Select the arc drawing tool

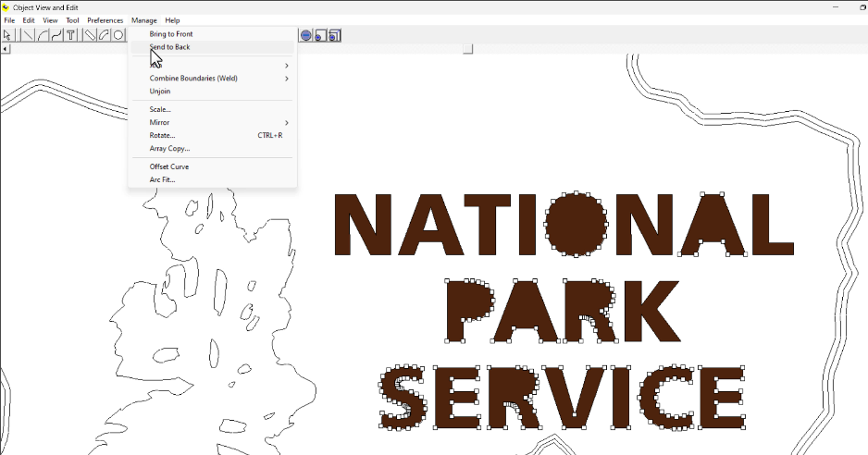click(x=43, y=35)
